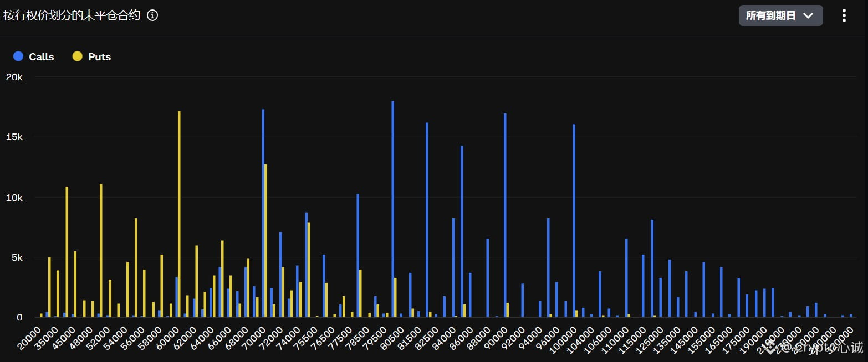
Task: Toggle the Puts series in the legend
Action: (x=92, y=56)
